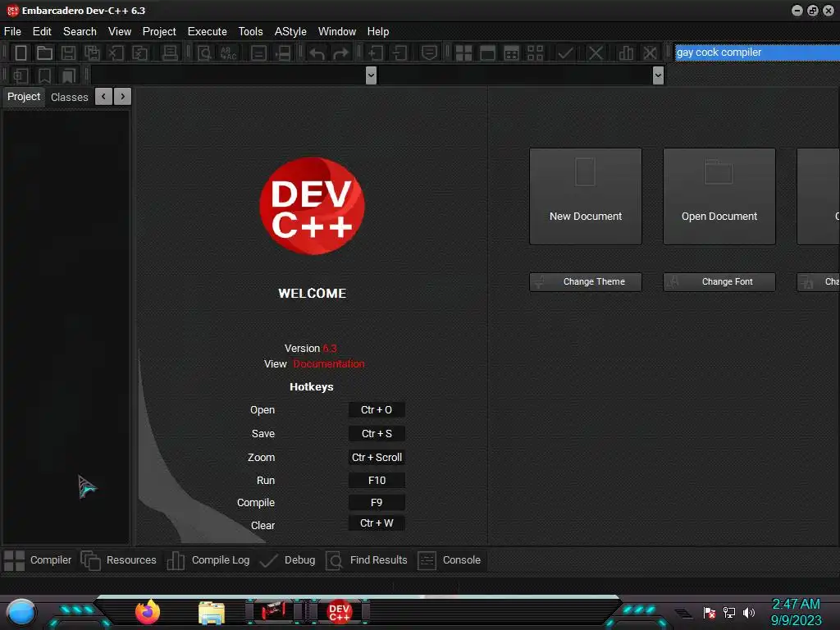Click the Debug checkmark toolbar icon
Viewport: 840px width, 630px height.
click(565, 52)
